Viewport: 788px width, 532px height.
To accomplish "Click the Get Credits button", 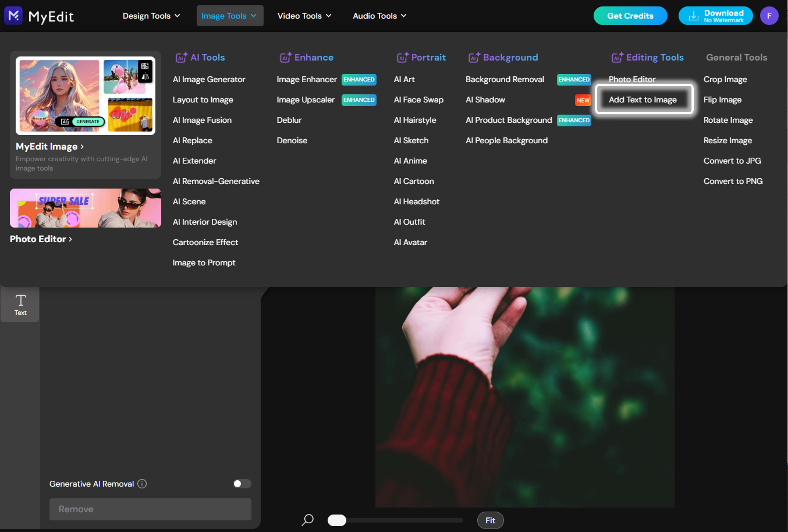I will [x=630, y=16].
